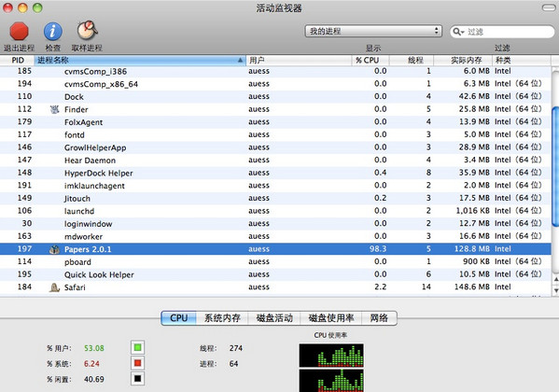Open the blue Inspect info icon
559x392 pixels.
tap(53, 31)
